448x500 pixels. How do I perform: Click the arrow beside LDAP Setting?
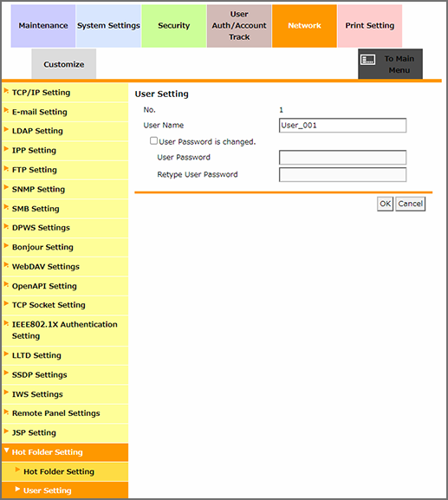(x=6, y=129)
